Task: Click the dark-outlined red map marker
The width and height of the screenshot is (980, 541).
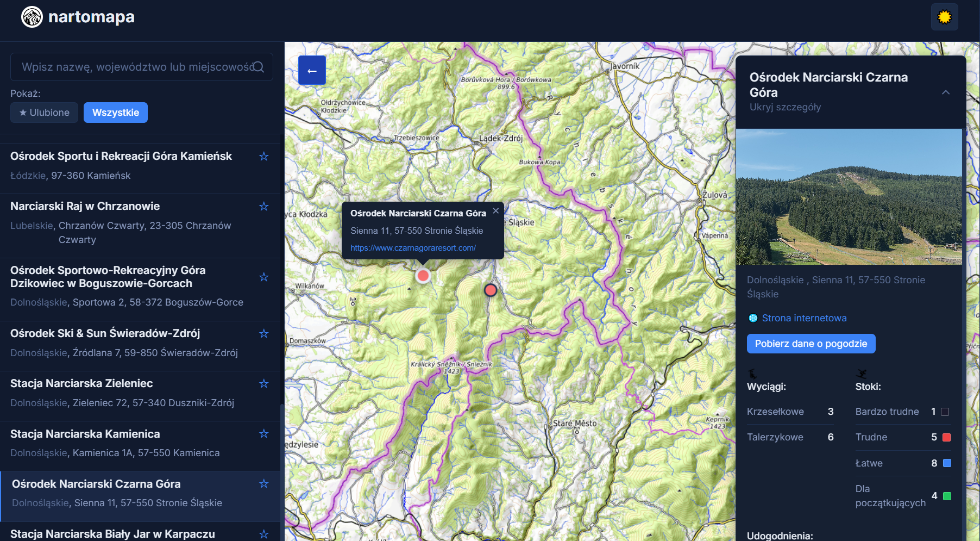Action: pos(491,290)
